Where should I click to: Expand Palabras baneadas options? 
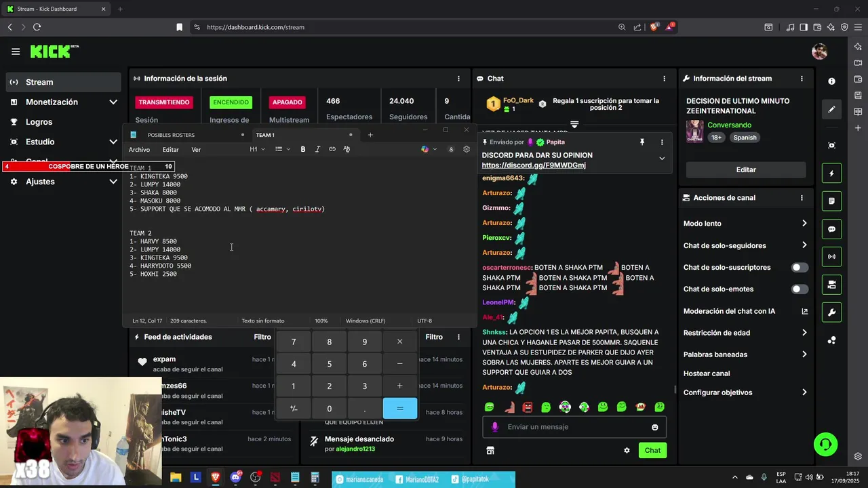coord(804,354)
